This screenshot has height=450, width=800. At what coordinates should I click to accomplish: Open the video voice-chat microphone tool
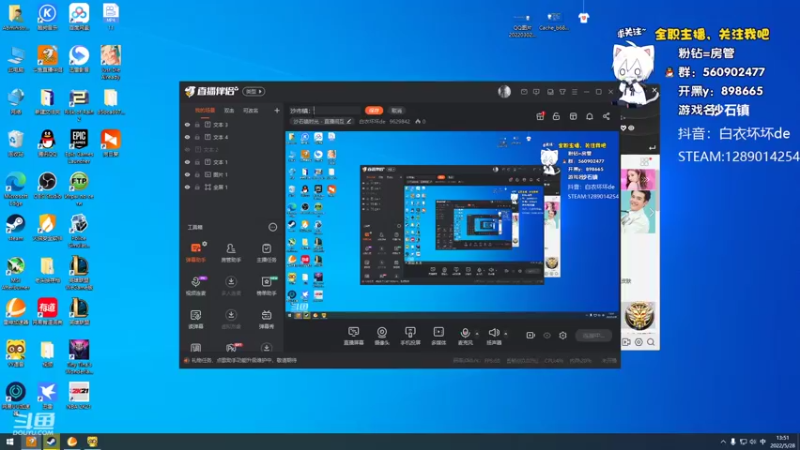[196, 286]
